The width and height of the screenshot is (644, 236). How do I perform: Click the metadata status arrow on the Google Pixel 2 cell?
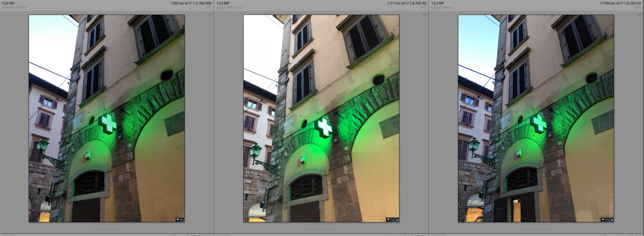[x=640, y=14]
